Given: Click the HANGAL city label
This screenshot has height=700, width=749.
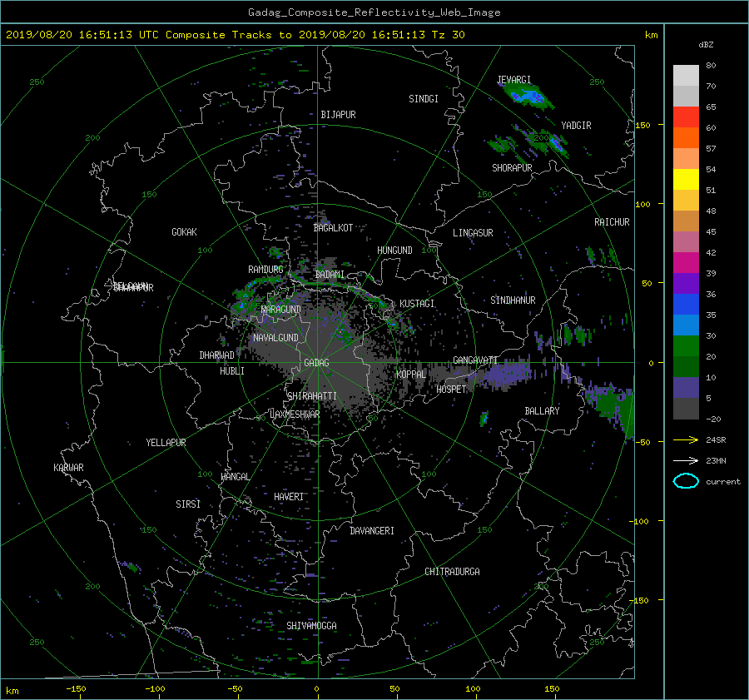Looking at the screenshot, I should pyautogui.click(x=235, y=477).
